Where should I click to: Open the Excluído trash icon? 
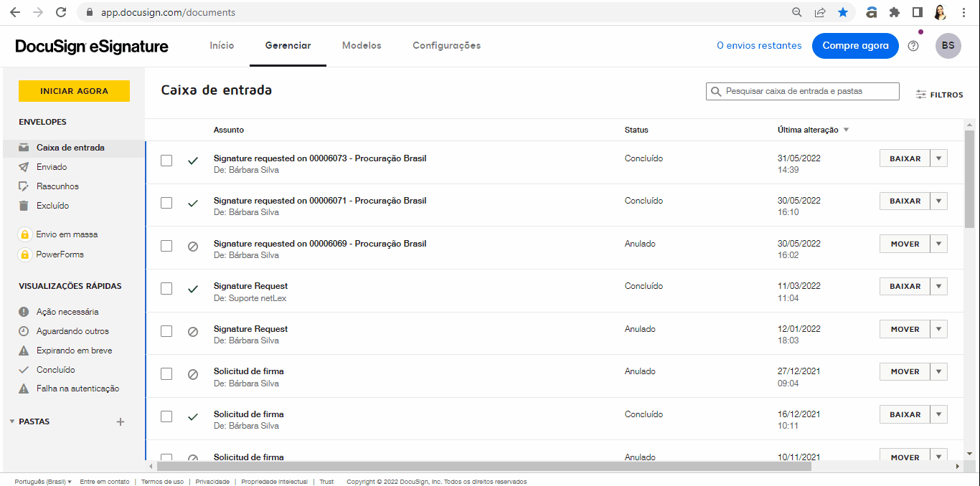pos(24,206)
